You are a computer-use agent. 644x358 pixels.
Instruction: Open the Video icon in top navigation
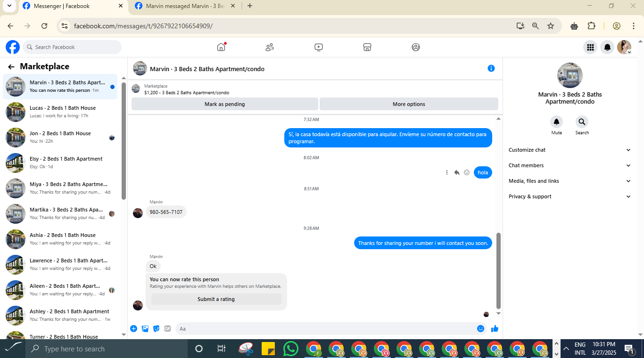click(x=319, y=47)
